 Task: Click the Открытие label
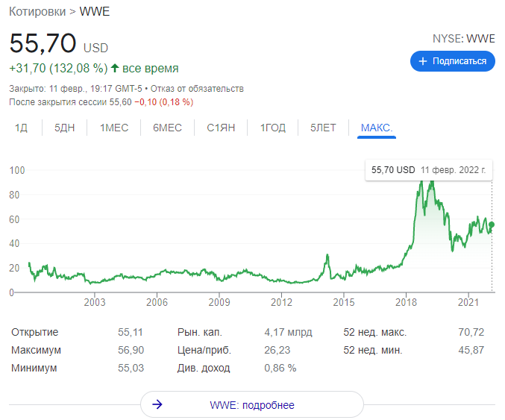tap(35, 332)
